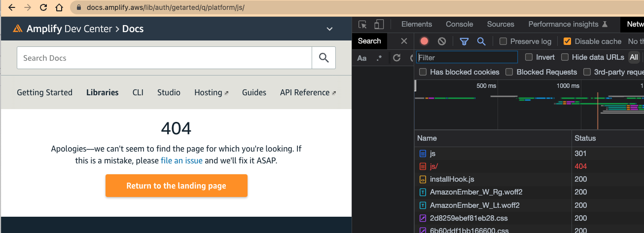Toggle device toolbar in DevTools
Image resolution: width=644 pixels, height=233 pixels.
point(379,24)
